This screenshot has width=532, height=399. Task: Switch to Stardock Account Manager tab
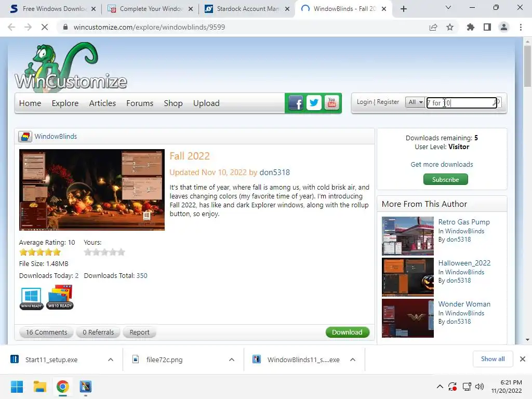[247, 9]
